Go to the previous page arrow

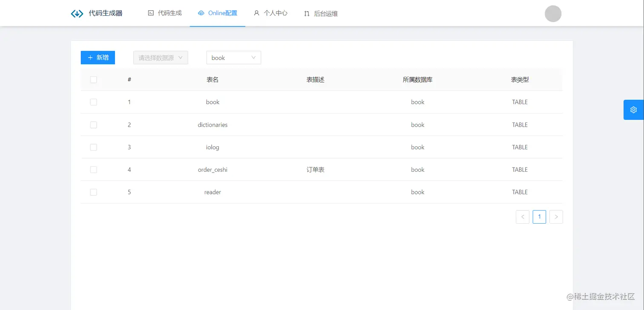523,217
